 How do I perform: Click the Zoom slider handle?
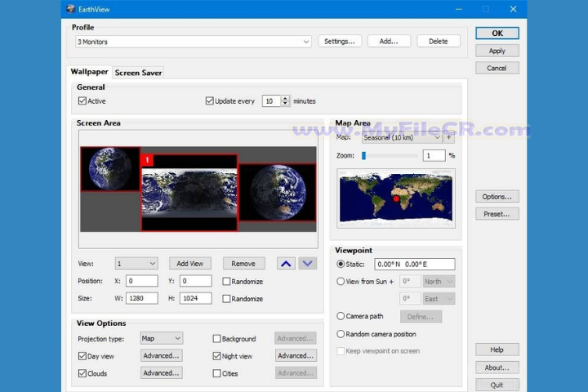point(363,156)
